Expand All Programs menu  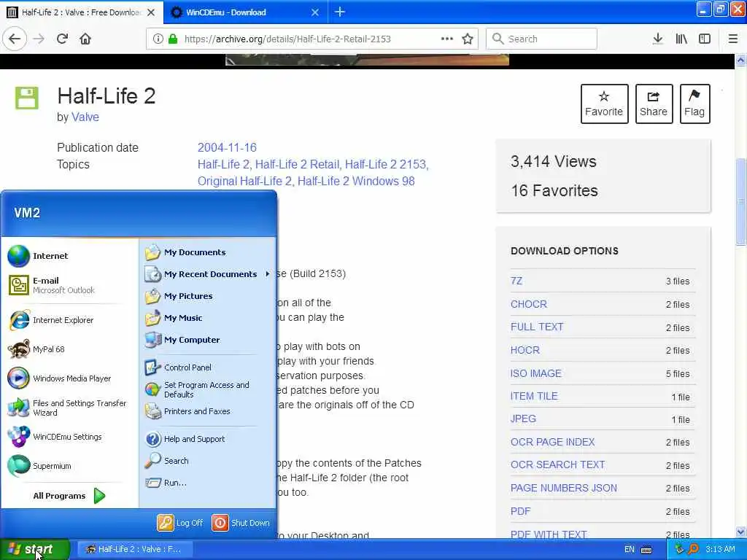(x=69, y=496)
